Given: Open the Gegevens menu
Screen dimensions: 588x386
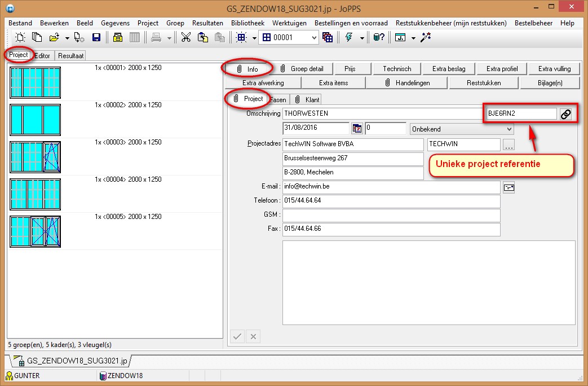Looking at the screenshot, I should tap(115, 23).
